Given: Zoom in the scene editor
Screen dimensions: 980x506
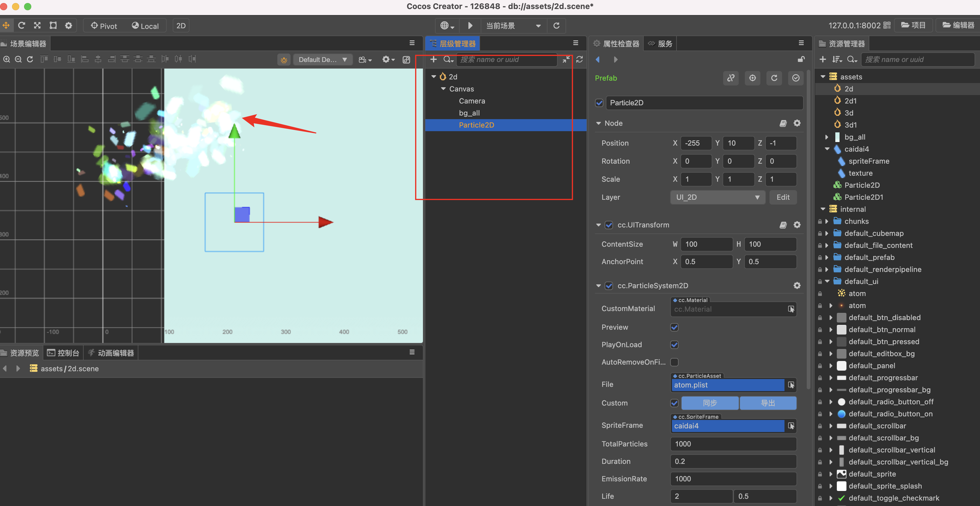Looking at the screenshot, I should 7,59.
